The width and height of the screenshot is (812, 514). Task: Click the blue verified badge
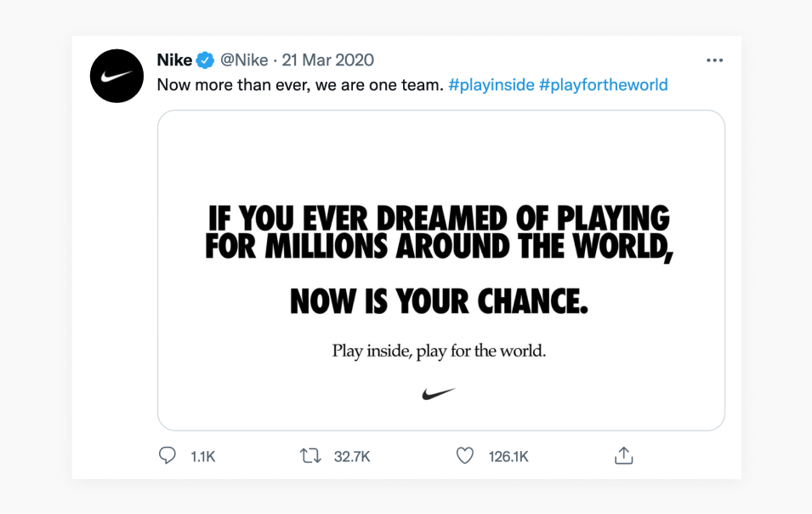tap(206, 60)
